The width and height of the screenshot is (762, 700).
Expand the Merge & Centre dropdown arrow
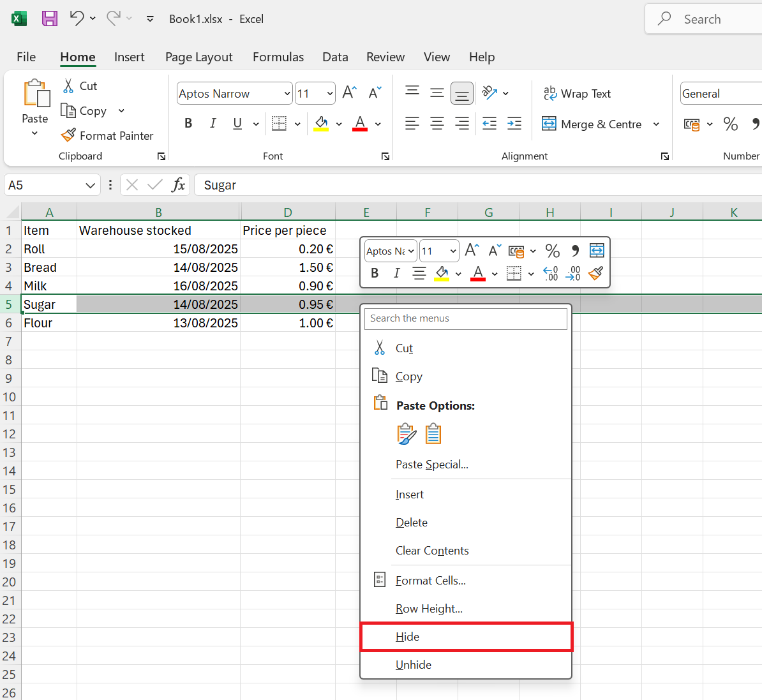tap(656, 124)
